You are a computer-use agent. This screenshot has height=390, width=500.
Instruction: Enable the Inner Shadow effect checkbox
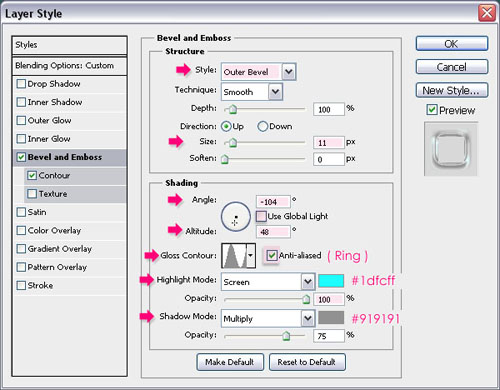tap(21, 102)
